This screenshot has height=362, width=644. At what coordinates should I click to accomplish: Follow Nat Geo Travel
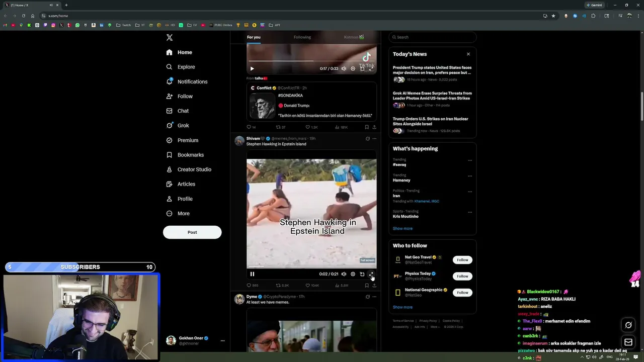(462, 260)
